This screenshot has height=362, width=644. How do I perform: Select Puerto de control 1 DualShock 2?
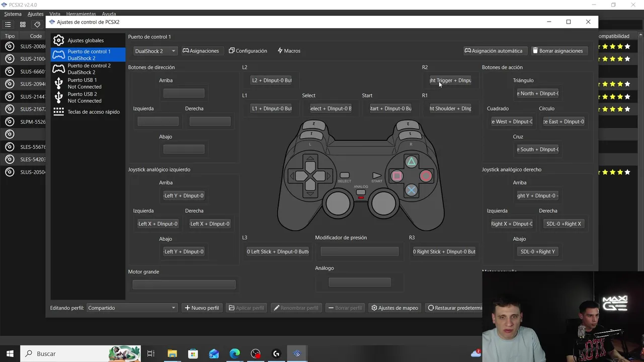click(x=88, y=55)
